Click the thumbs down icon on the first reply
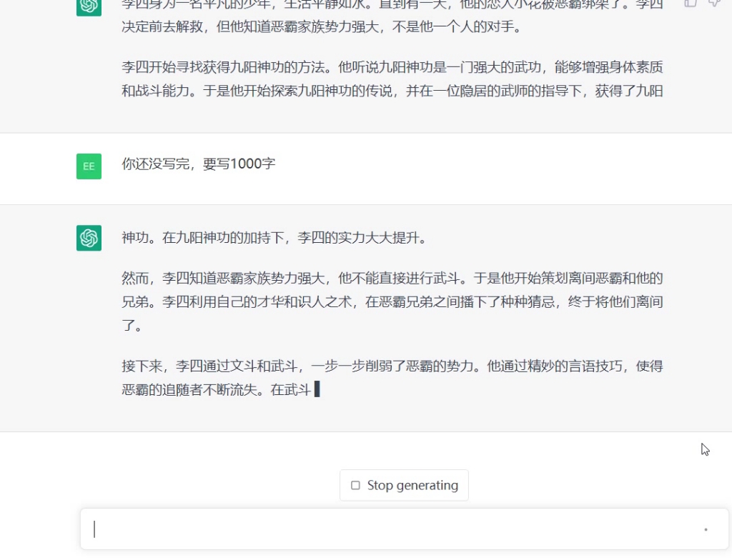Viewport: 732px width, 560px height. tap(713, 3)
